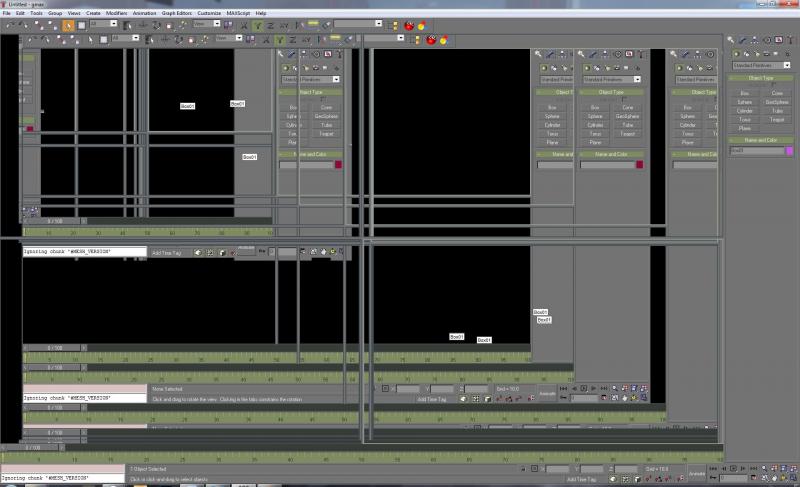Viewport: 800px width, 487px height.
Task: Toggle XY plane constraint in topmost toolbar
Action: (284, 25)
